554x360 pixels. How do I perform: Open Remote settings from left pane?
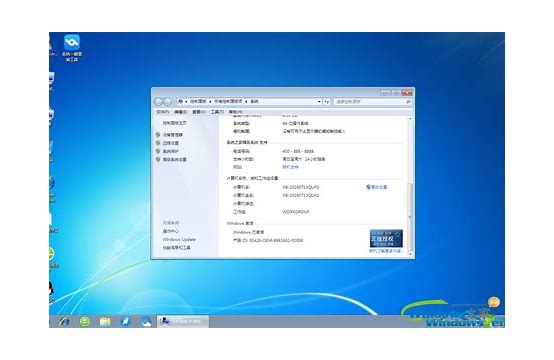click(x=171, y=143)
